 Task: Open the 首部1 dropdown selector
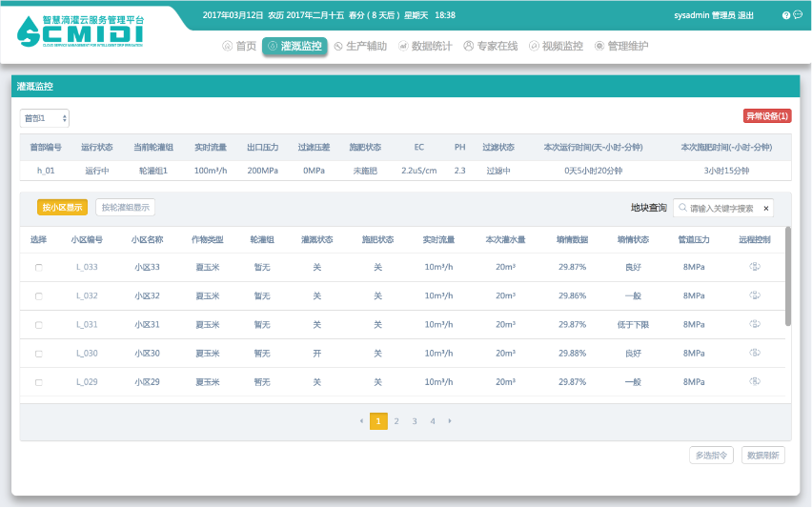click(45, 118)
